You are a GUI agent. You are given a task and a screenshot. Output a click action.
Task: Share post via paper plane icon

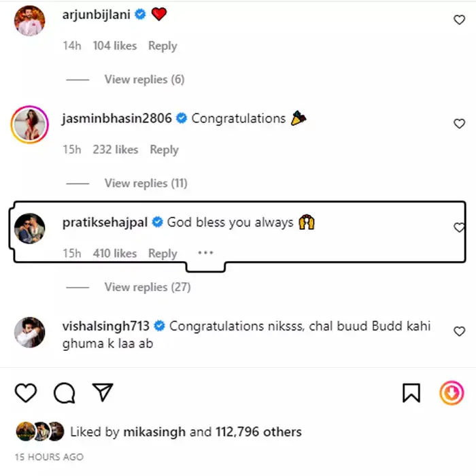[x=102, y=392]
